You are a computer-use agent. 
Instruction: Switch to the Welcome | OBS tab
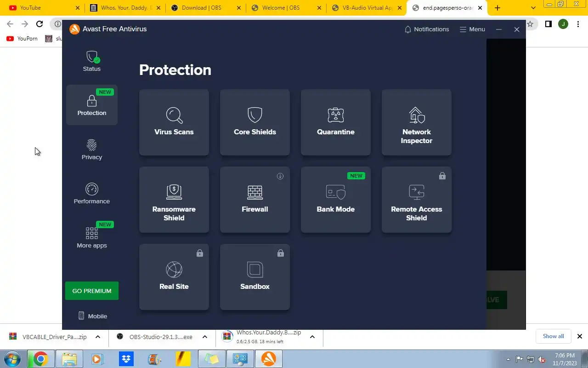tap(286, 8)
